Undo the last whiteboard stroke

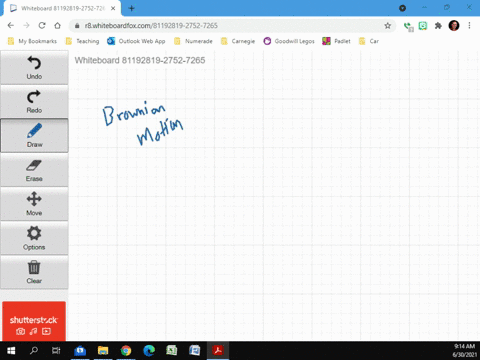34,67
